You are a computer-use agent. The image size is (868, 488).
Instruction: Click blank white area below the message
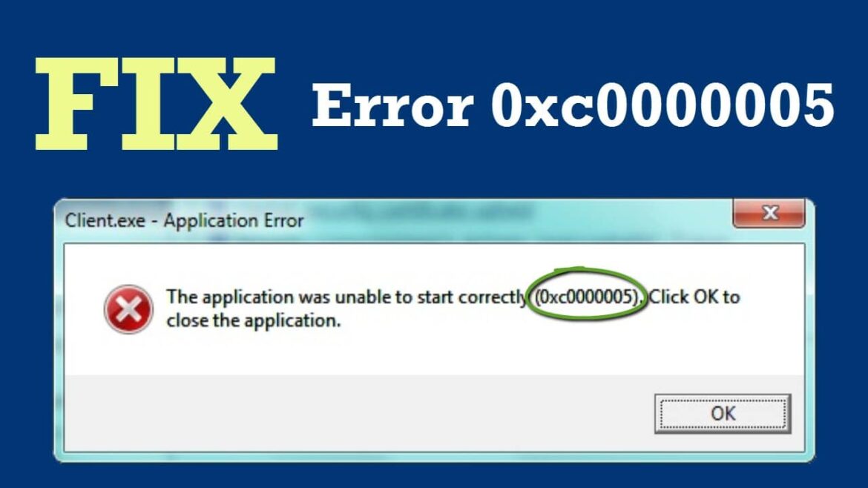tap(432, 352)
